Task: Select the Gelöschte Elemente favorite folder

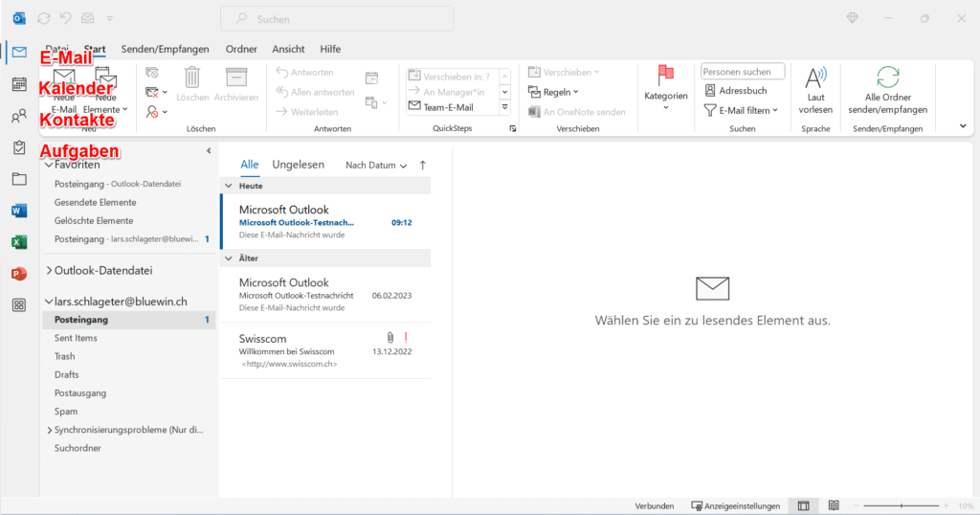Action: 94,220
